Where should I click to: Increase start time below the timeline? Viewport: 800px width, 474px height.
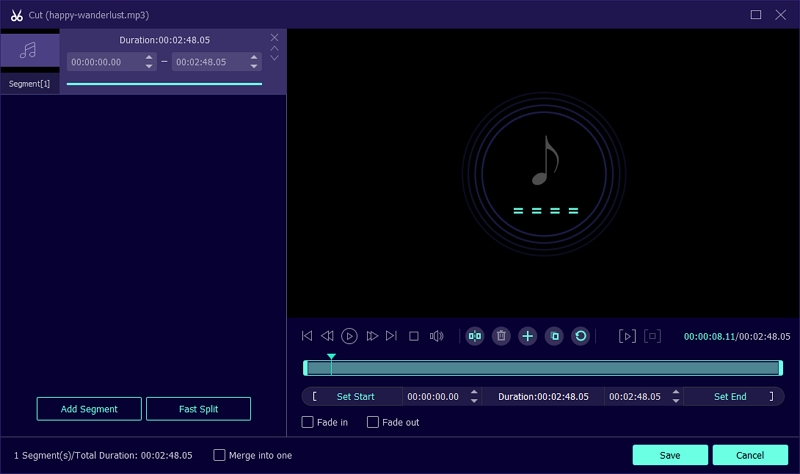coord(474,392)
